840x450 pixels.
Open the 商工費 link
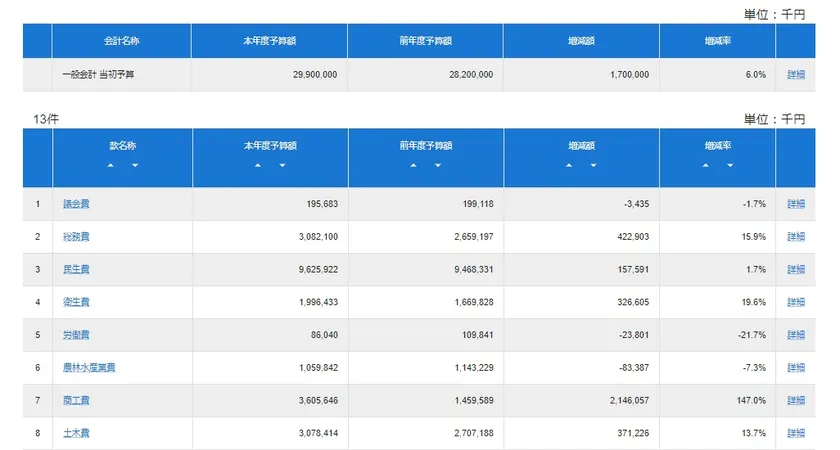click(76, 400)
